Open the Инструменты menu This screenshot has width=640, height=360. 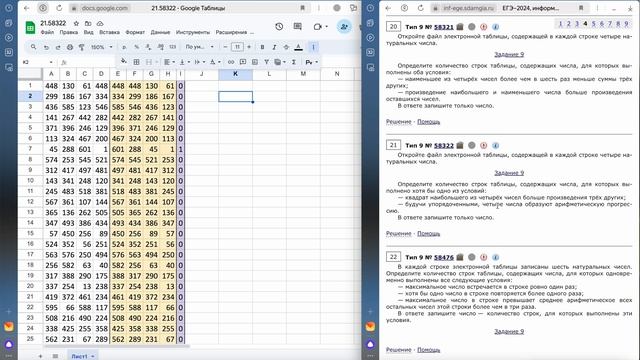pos(193,32)
